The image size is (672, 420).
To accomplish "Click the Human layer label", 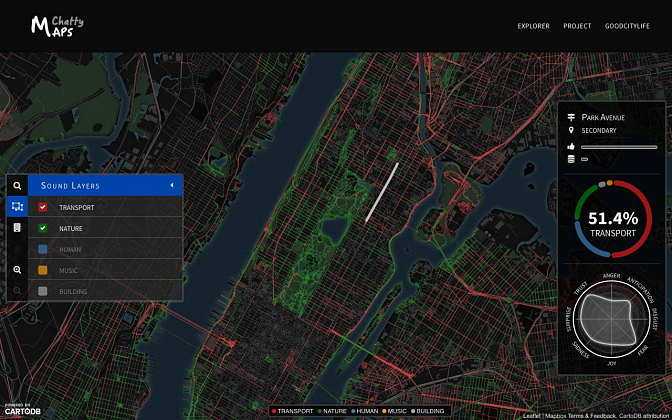I will [70, 249].
